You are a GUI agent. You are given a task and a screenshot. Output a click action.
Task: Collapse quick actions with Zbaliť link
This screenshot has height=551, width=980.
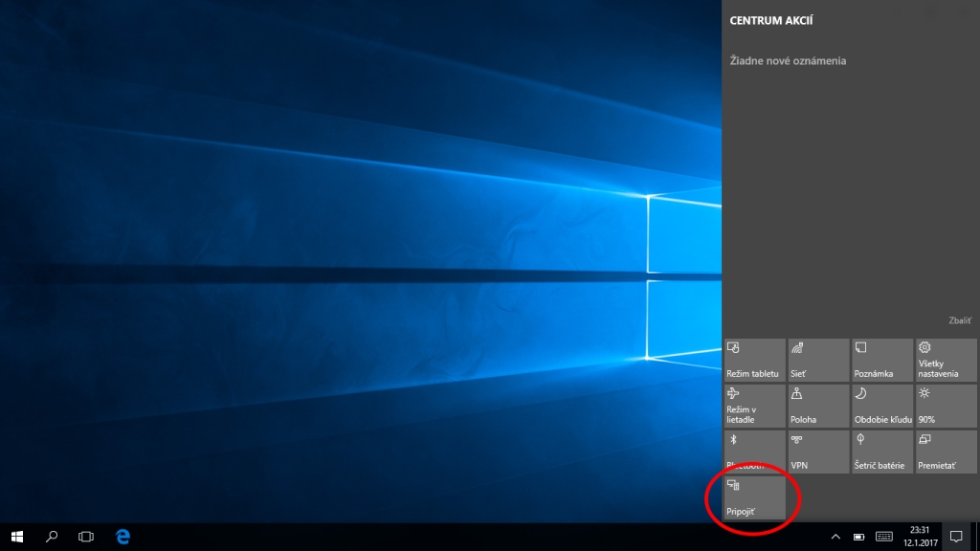959,322
